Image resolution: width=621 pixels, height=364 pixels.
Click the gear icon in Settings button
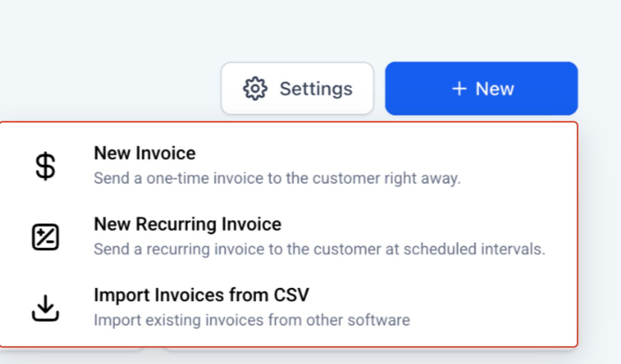255,88
